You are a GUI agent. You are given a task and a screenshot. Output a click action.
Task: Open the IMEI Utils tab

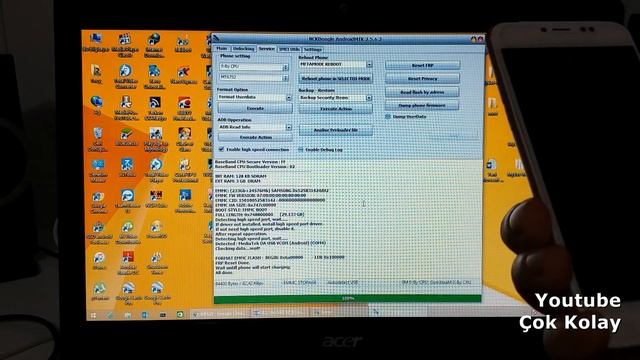[289, 49]
